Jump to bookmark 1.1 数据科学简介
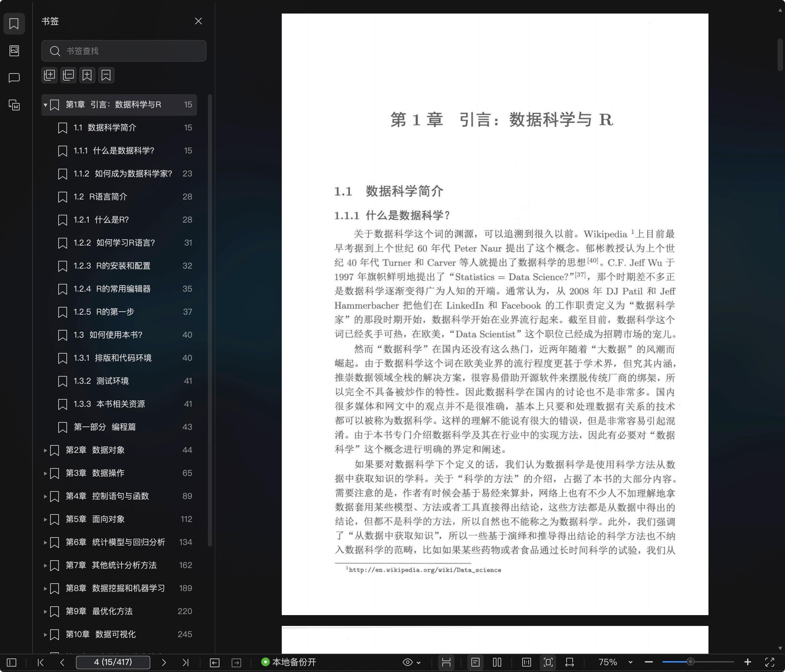Screen dimensions: 785x672 click(119, 128)
